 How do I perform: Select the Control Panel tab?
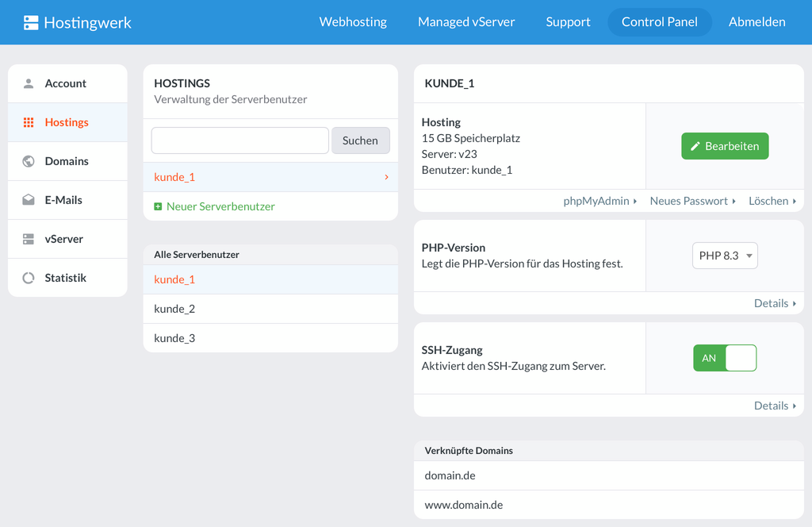coord(659,21)
